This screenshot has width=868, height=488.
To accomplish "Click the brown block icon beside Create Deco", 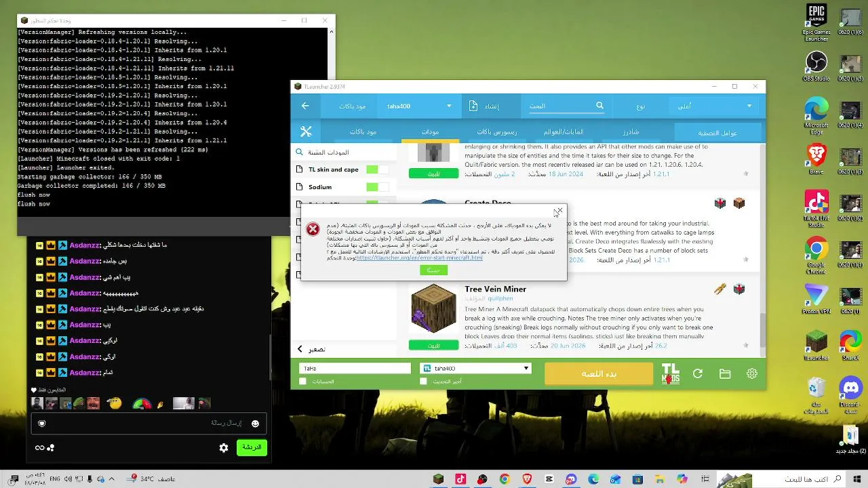I will click(739, 203).
